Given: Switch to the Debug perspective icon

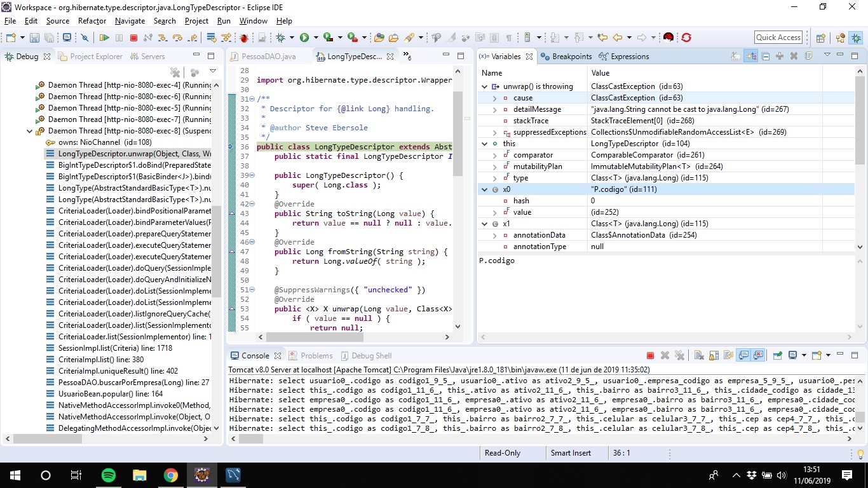Looking at the screenshot, I should click(x=856, y=37).
